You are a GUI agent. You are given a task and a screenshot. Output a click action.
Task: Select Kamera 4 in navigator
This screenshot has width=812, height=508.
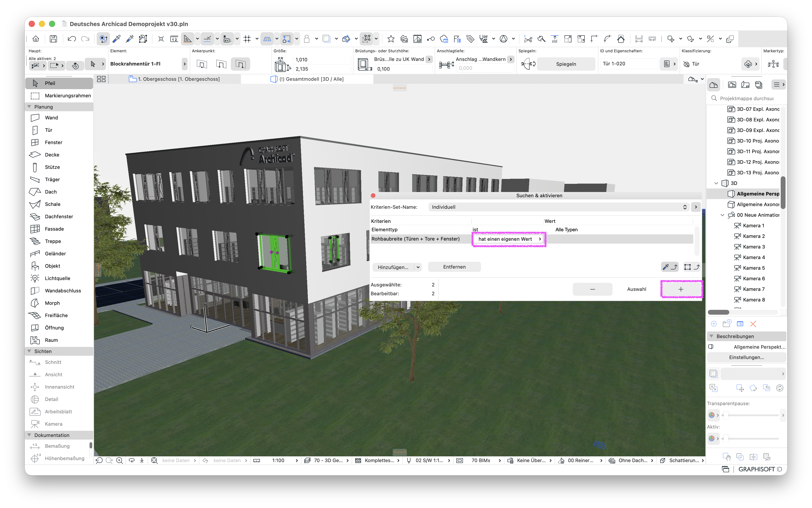click(x=754, y=257)
